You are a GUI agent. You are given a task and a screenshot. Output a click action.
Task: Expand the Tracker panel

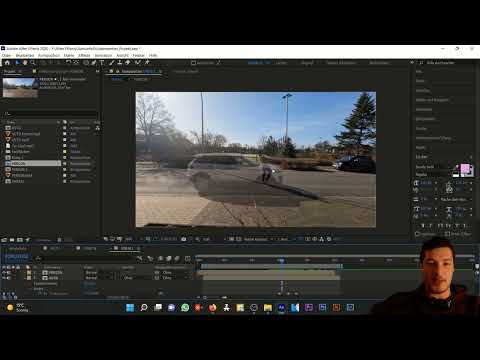click(x=421, y=128)
